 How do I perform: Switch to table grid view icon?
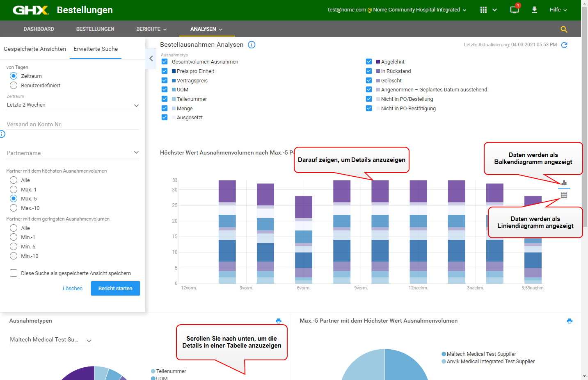(x=564, y=195)
